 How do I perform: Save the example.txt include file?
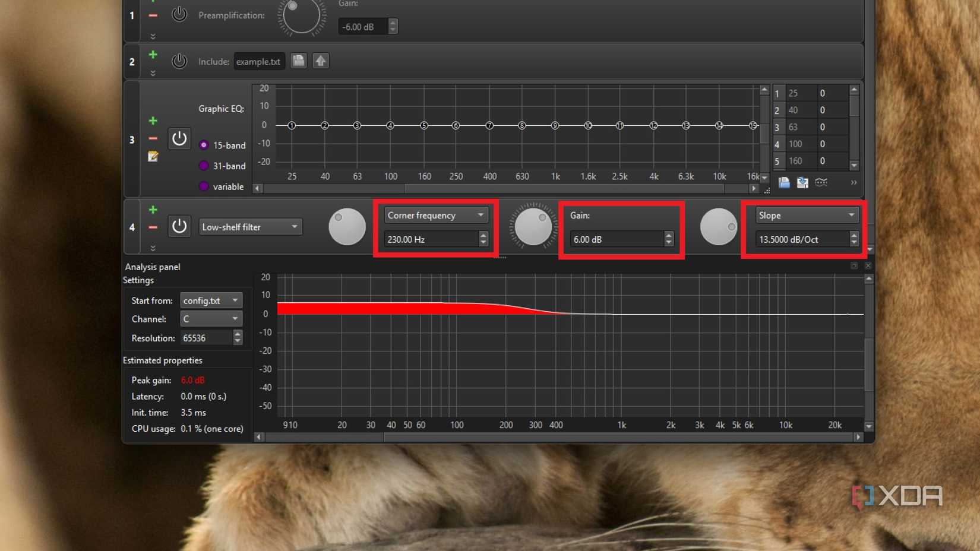(x=298, y=61)
